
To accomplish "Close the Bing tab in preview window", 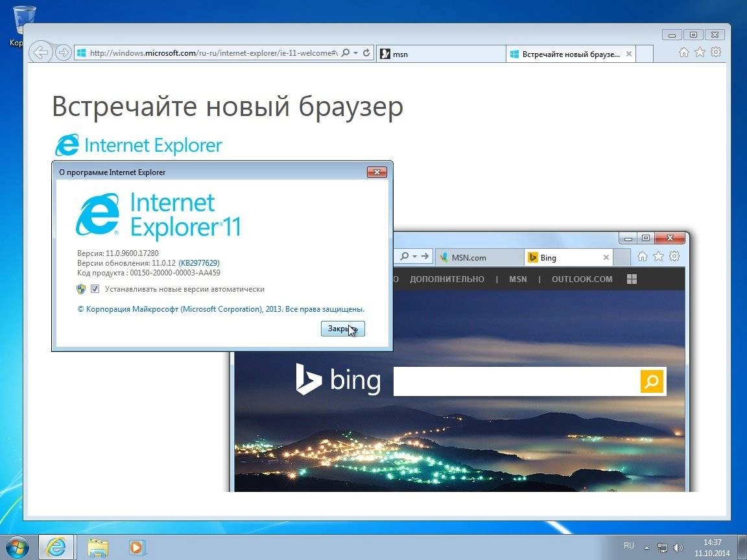I will pos(606,257).
